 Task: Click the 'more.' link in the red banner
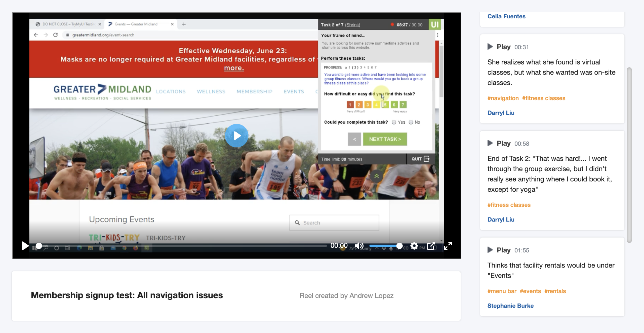(234, 68)
